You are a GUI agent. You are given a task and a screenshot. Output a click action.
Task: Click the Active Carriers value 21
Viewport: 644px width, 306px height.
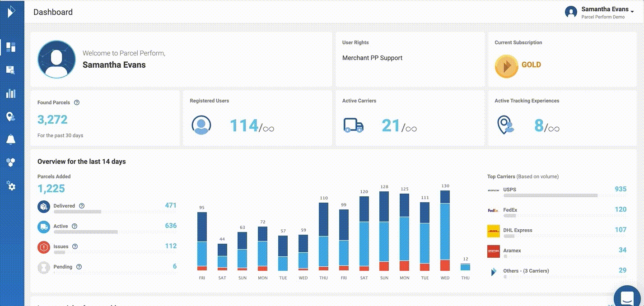click(x=391, y=125)
